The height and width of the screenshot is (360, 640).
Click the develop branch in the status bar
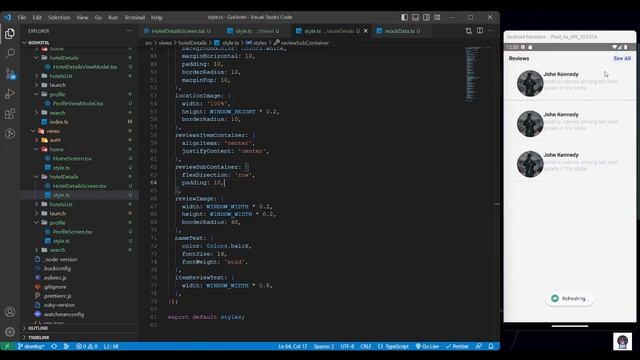point(31,346)
